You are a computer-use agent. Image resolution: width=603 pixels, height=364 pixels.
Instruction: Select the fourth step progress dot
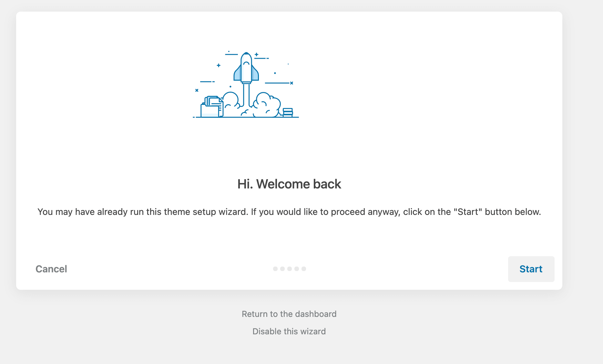(x=297, y=269)
